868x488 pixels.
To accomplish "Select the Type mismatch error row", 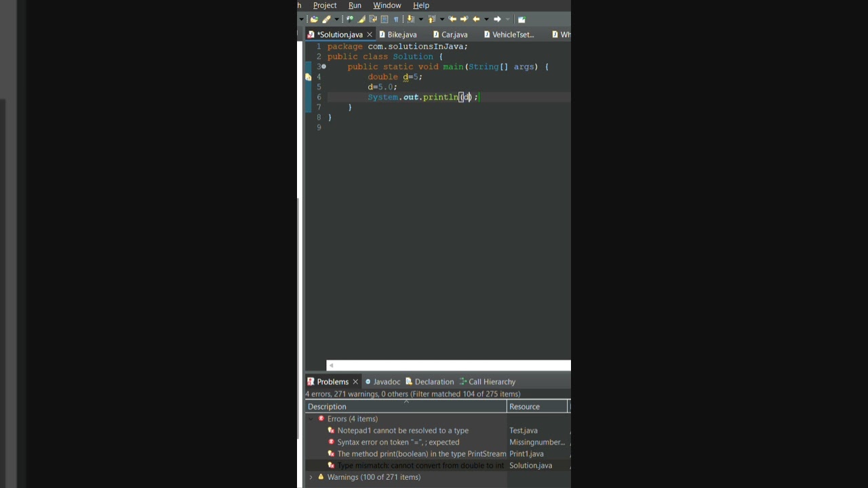I will (420, 466).
